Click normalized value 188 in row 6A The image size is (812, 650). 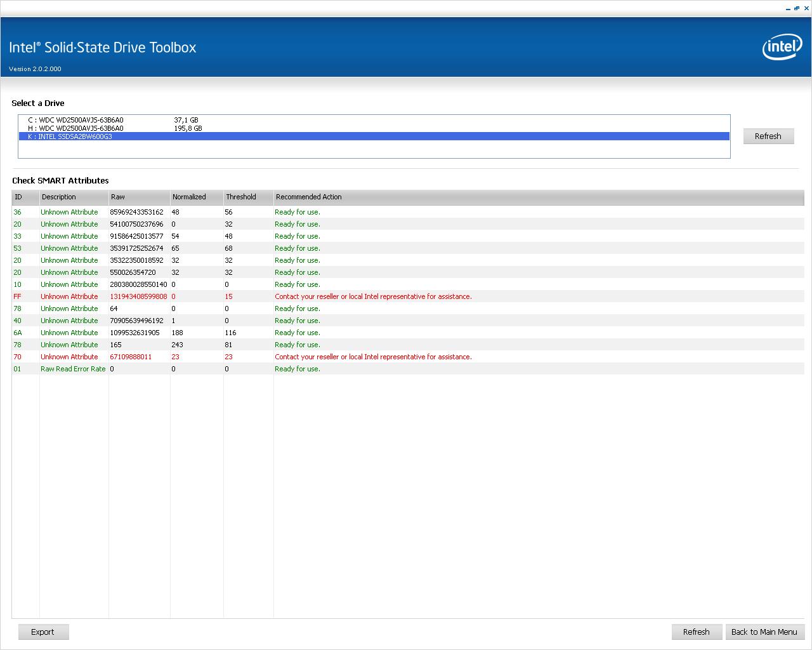click(177, 333)
